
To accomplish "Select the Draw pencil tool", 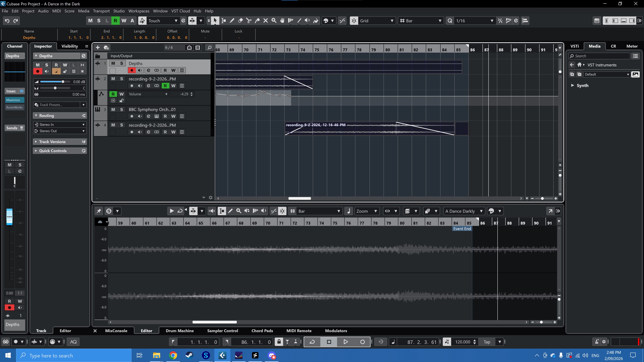I will pyautogui.click(x=232, y=21).
